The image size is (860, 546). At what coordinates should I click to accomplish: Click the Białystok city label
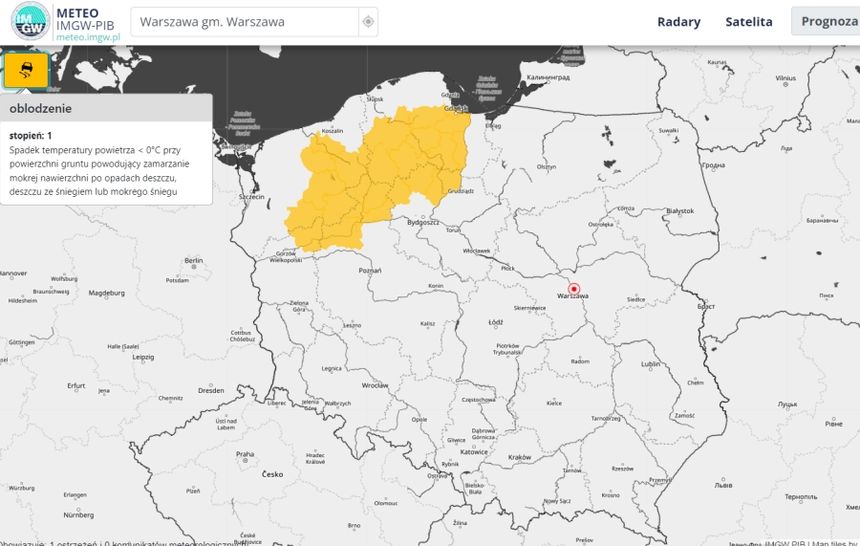pos(680,211)
